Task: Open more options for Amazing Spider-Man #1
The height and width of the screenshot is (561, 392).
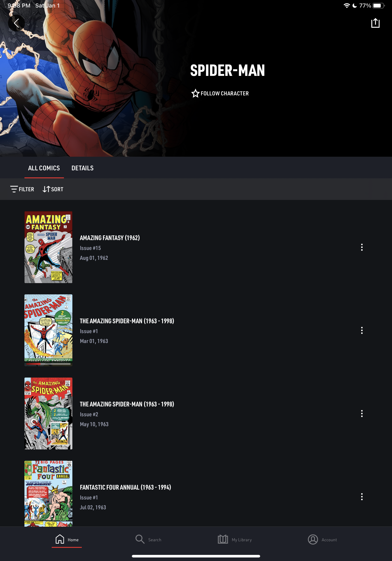Action: [362, 330]
